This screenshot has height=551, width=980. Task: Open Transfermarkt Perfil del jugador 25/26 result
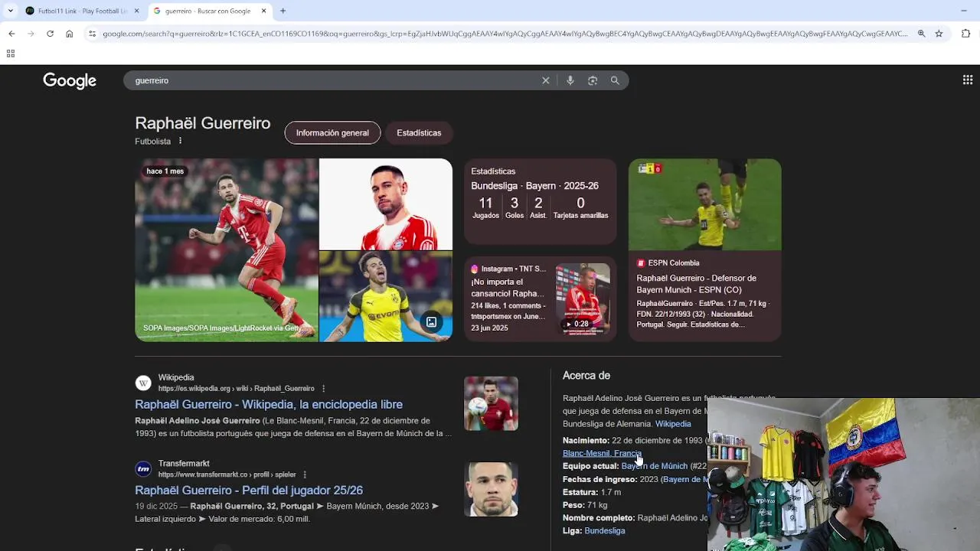coord(249,490)
